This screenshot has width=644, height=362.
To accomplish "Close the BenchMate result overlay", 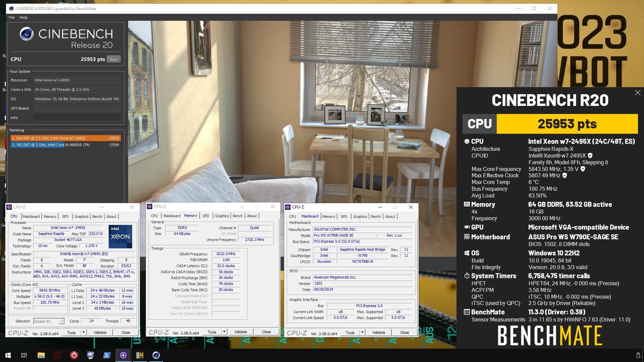I will (638, 93).
